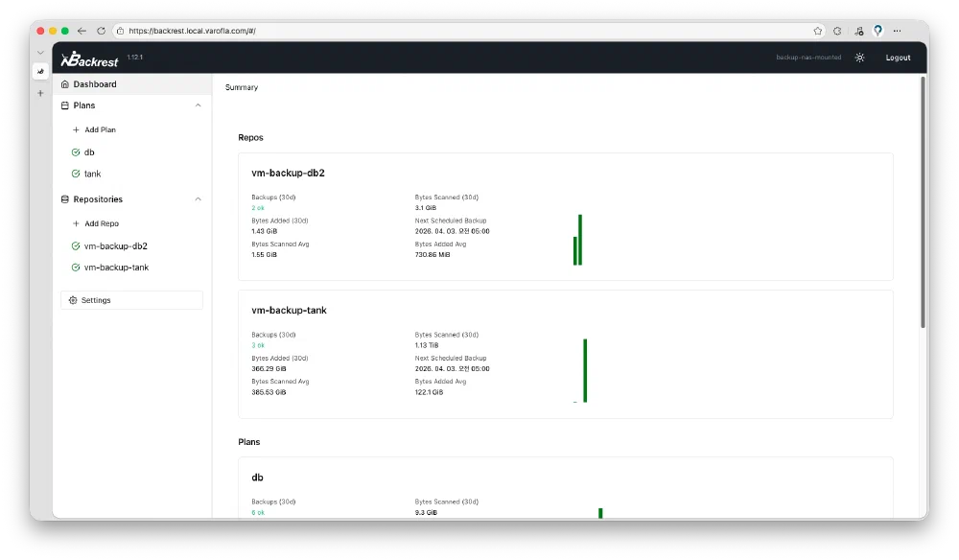Screen dimensions: 959x560
Task: Click the Add Repo plus icon
Action: [77, 223]
